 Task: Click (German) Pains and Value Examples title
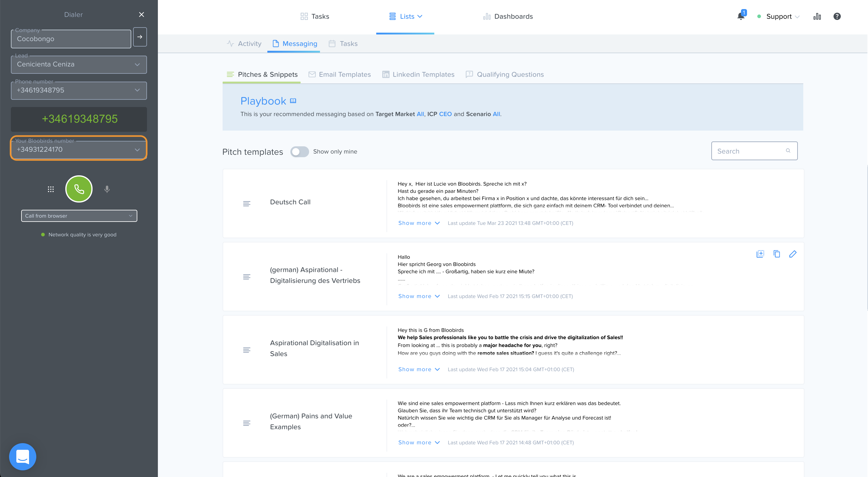(x=311, y=421)
